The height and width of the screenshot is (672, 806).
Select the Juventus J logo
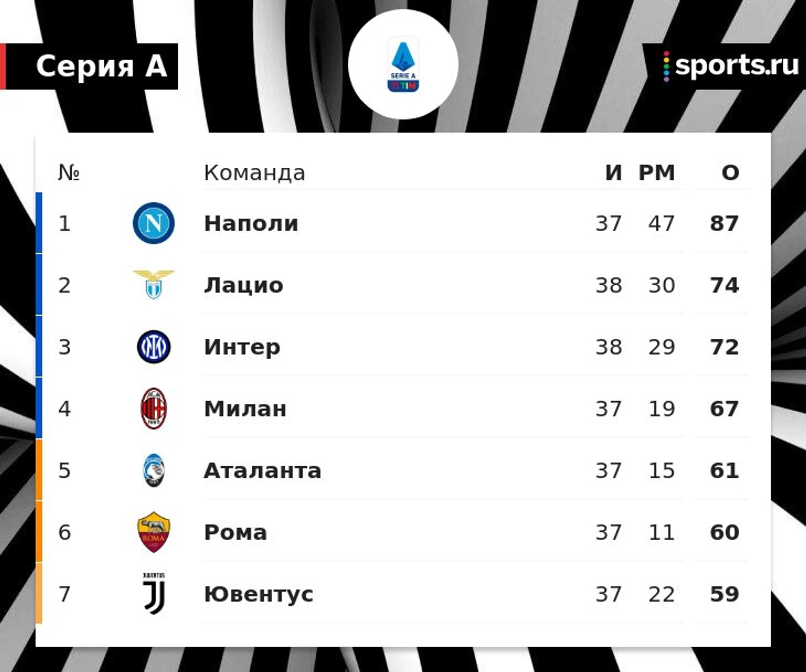153,594
